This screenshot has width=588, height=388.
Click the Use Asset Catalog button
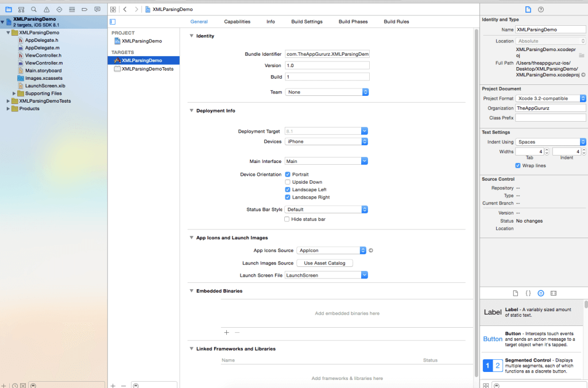click(324, 263)
